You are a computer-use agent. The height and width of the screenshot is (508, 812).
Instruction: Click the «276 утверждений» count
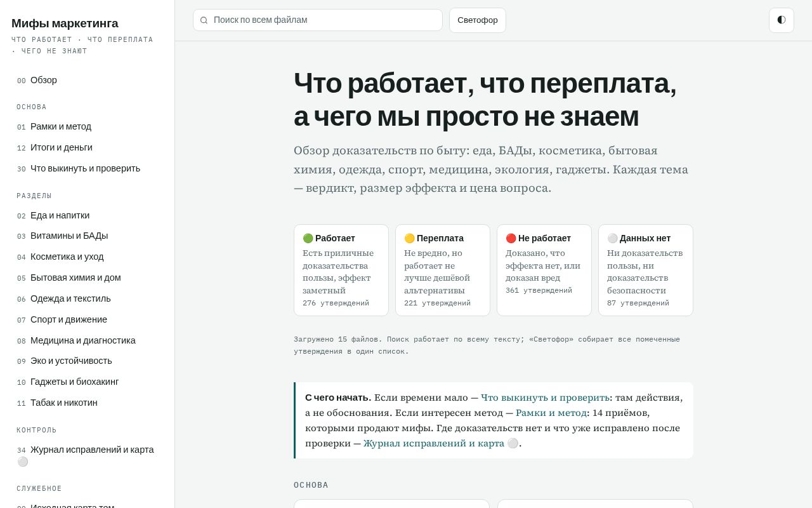coord(336,304)
